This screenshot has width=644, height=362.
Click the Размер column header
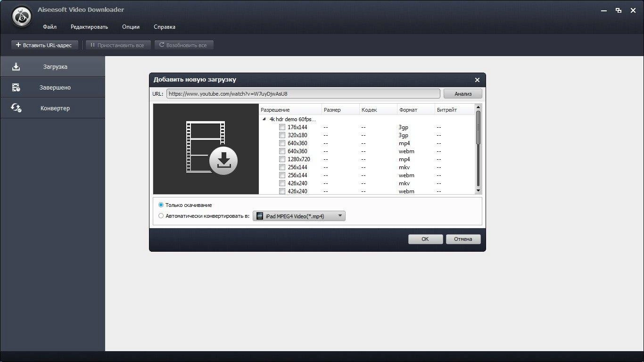(x=340, y=110)
